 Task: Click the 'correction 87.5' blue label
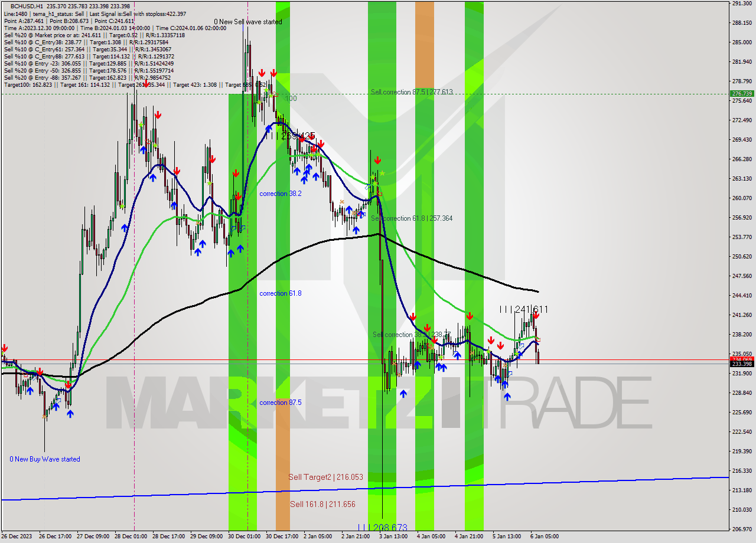click(281, 403)
